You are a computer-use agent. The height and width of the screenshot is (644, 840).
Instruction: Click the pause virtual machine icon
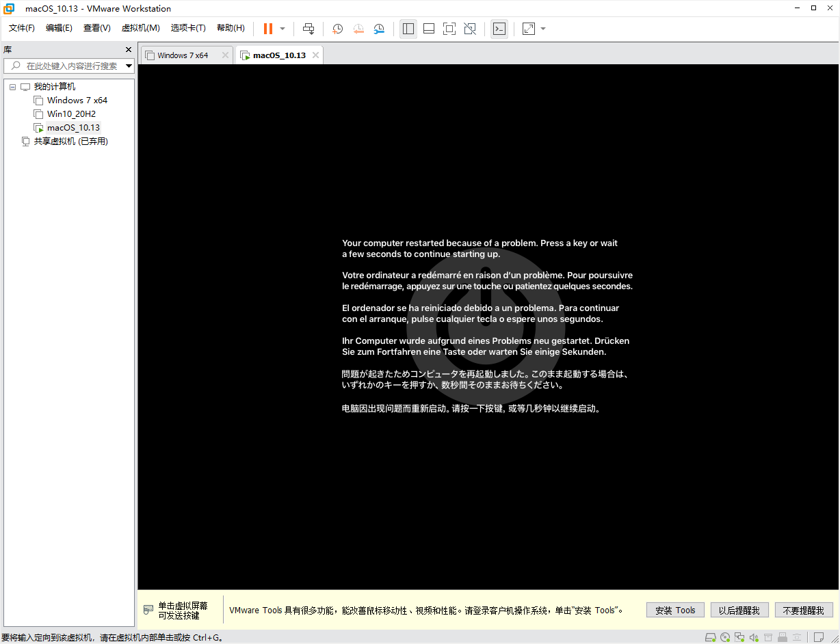coord(267,29)
